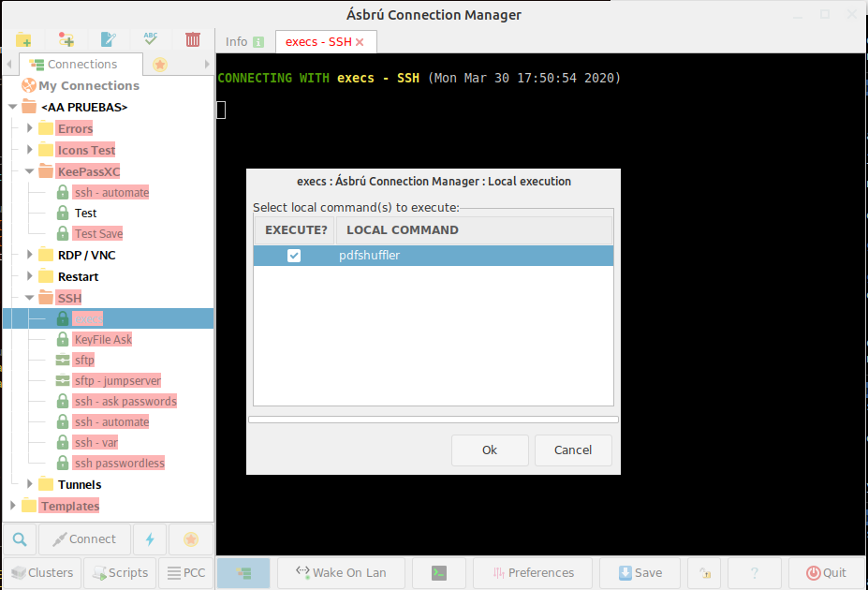
Task: Collapse the AA PRUEBAS group
Action: coord(13,107)
